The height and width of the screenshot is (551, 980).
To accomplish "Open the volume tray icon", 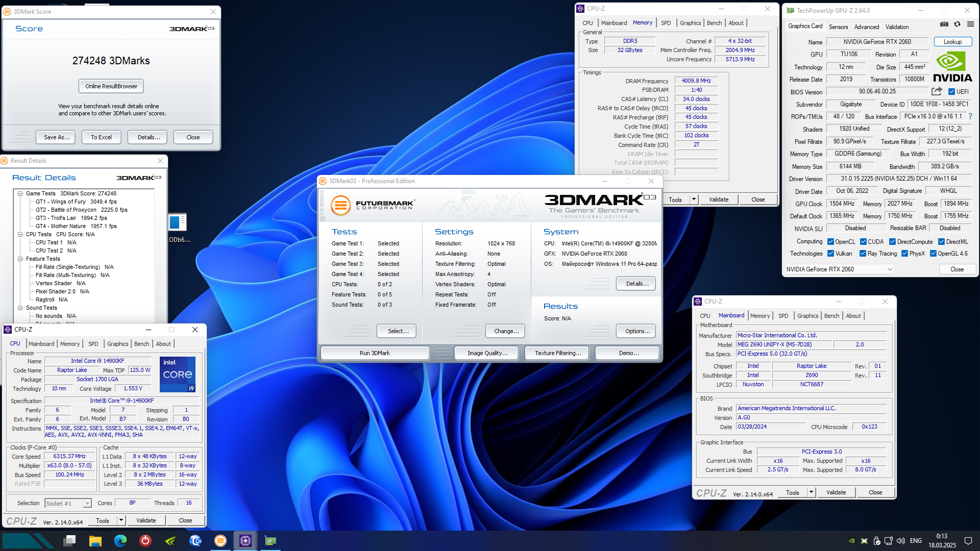I will tap(901, 541).
